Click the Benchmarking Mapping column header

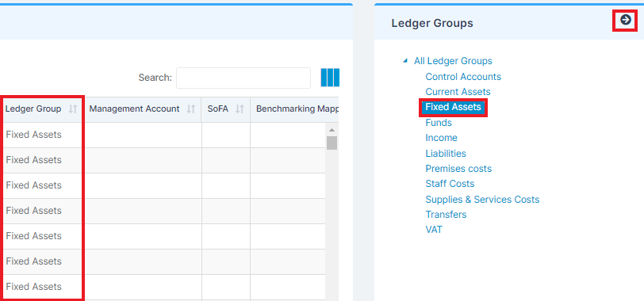tap(294, 109)
